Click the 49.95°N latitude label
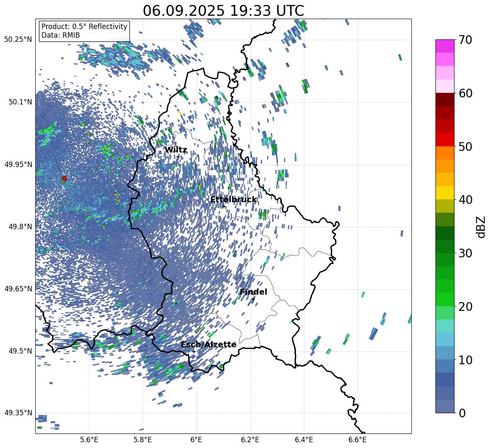The width and height of the screenshot is (491, 448). click(x=18, y=165)
